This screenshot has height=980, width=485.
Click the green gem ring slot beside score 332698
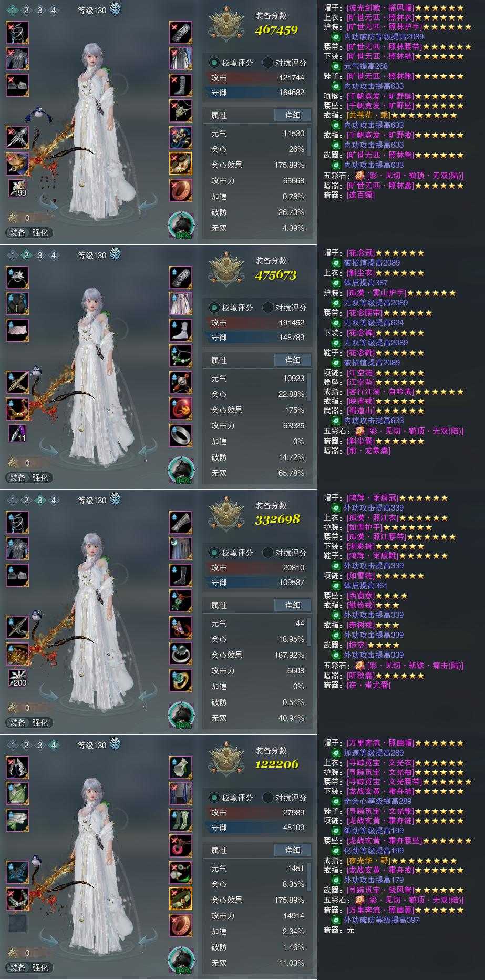181,680
